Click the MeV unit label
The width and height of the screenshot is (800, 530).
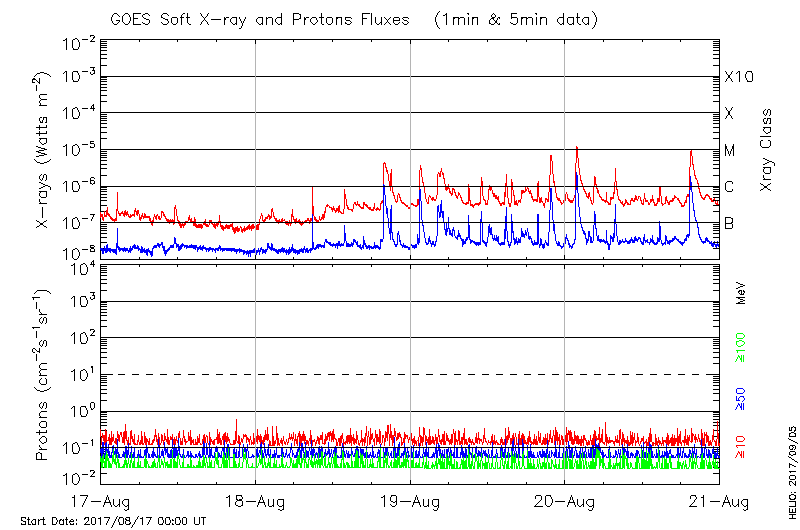coord(741,294)
